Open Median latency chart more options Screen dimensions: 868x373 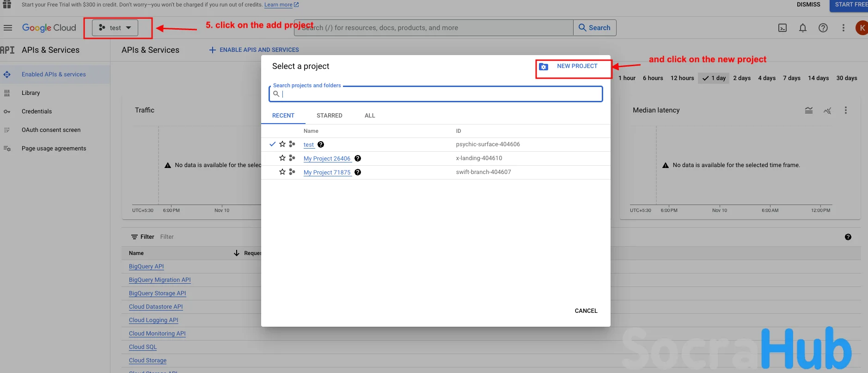[x=846, y=110]
